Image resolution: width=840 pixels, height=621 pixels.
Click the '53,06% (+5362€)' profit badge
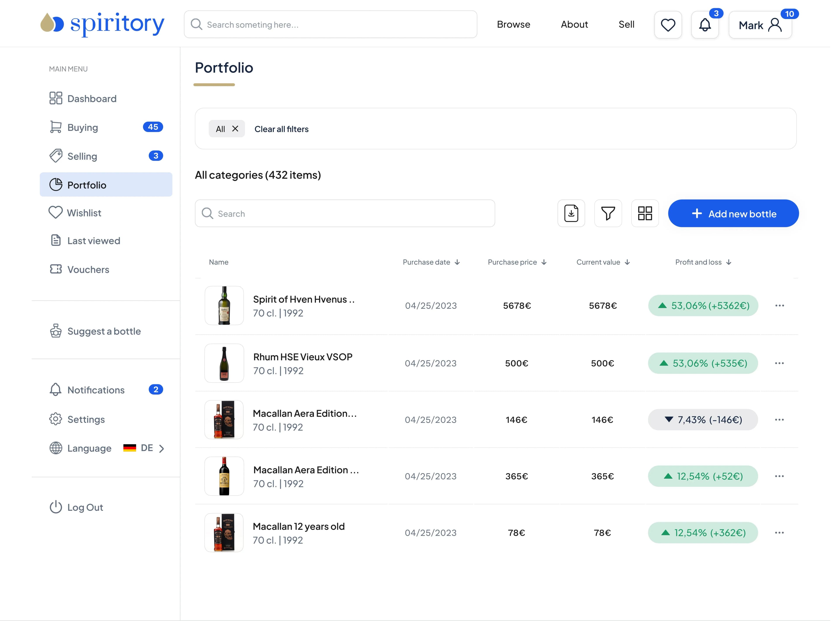(x=703, y=305)
